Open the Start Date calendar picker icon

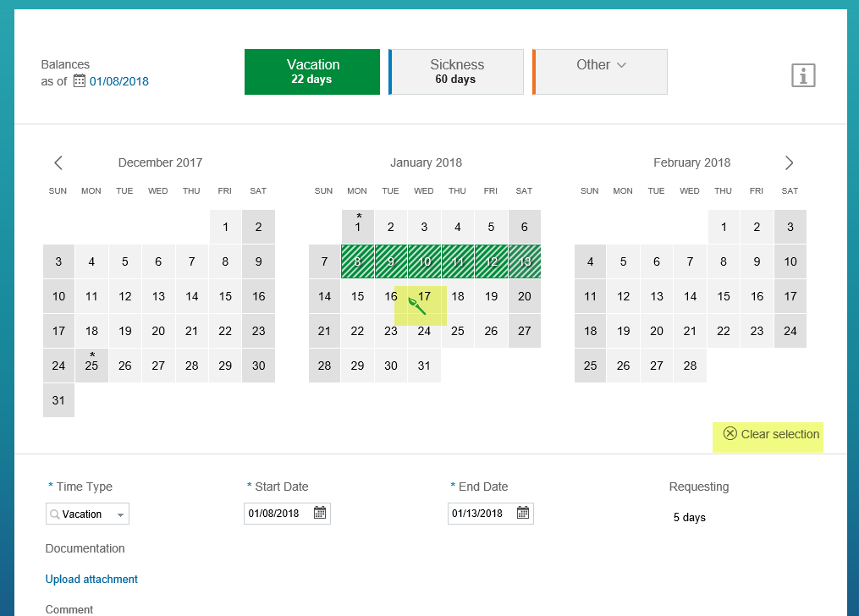(320, 513)
